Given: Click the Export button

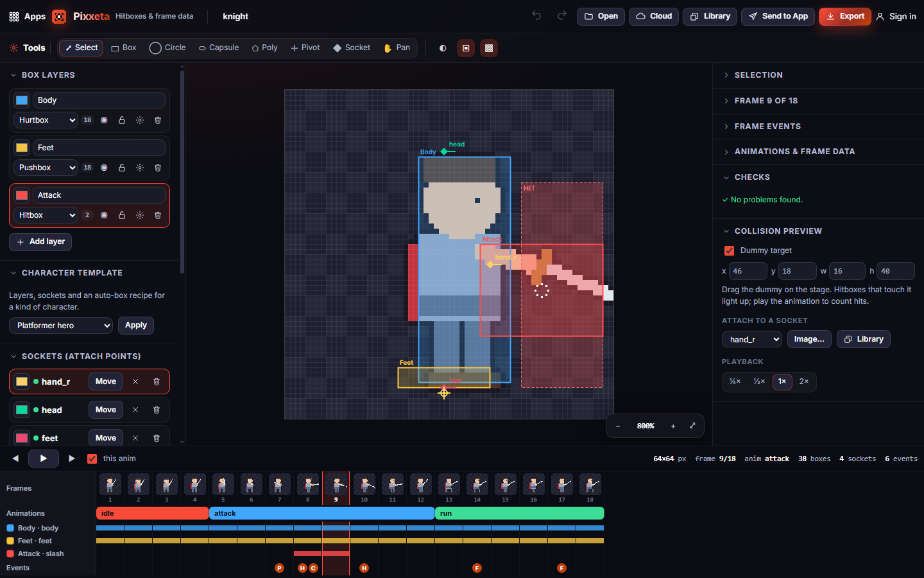Looking at the screenshot, I should click(845, 16).
